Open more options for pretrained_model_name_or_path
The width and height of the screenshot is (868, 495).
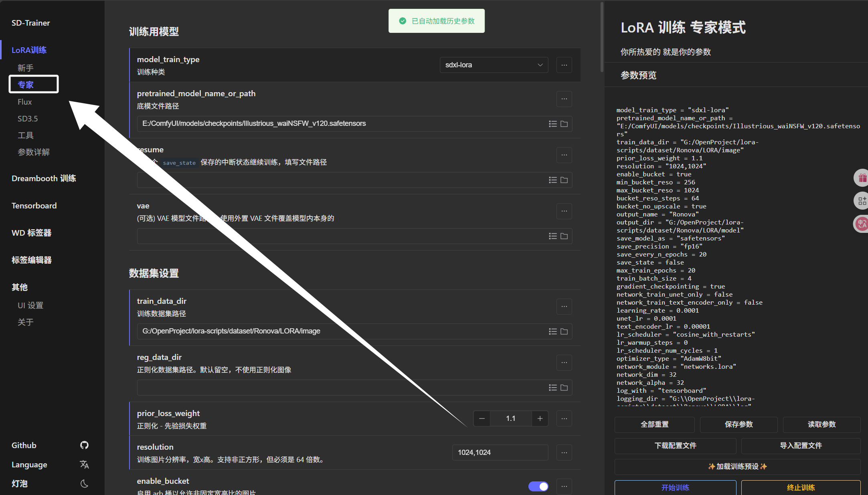click(x=564, y=99)
